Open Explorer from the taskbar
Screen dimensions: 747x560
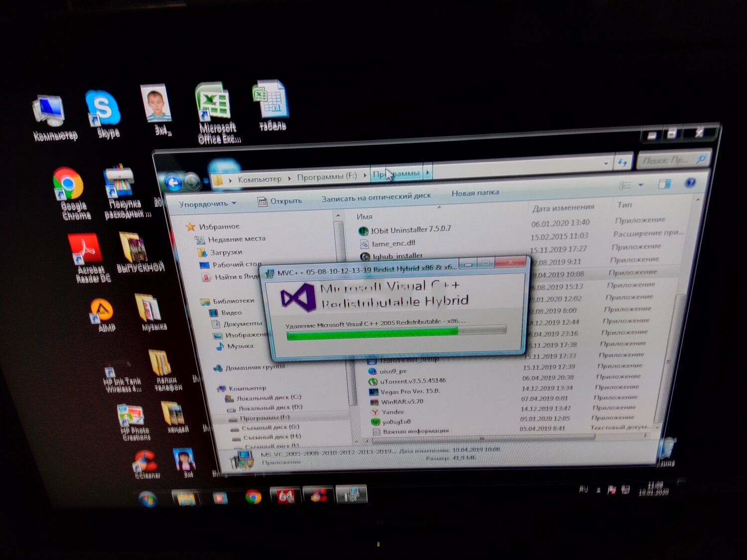185,498
